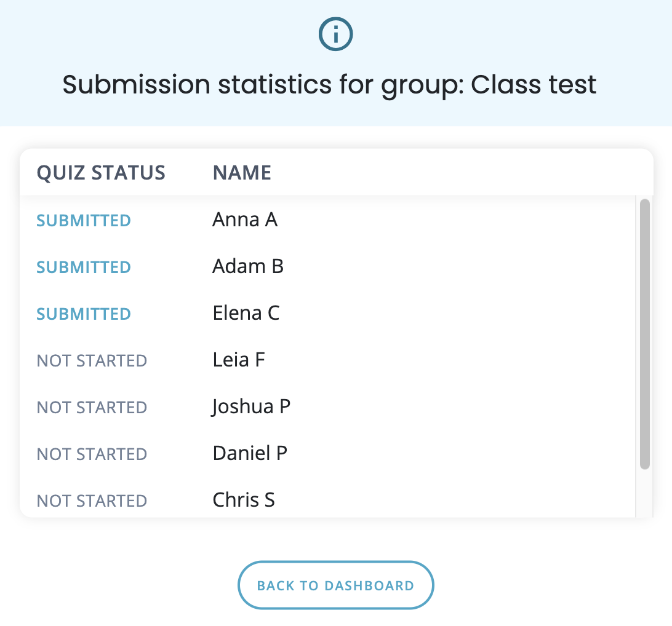Click the name Leia F
672x626 pixels.
tap(239, 360)
